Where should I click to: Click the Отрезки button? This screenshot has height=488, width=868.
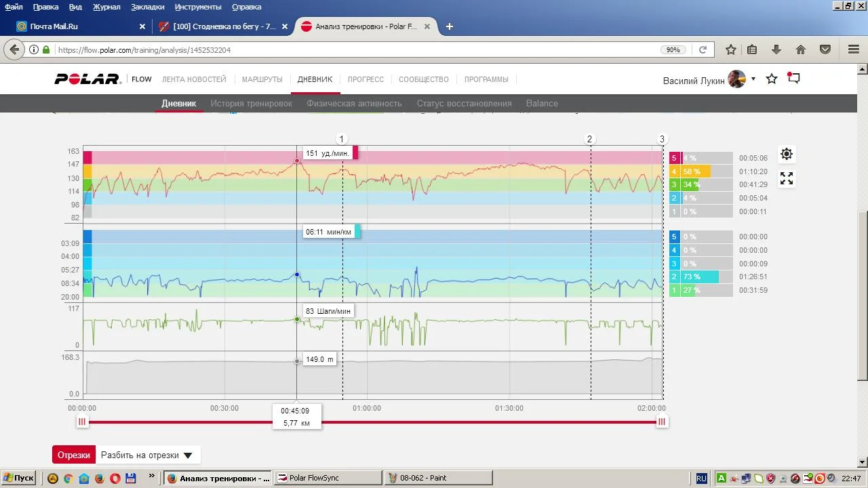74,455
